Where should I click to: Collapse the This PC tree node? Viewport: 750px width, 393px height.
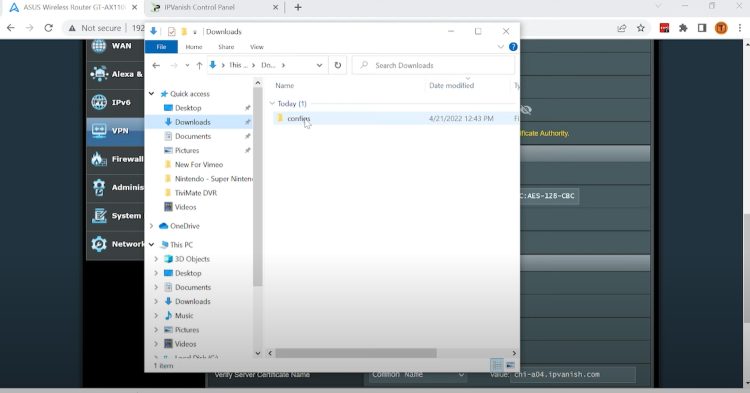point(152,244)
